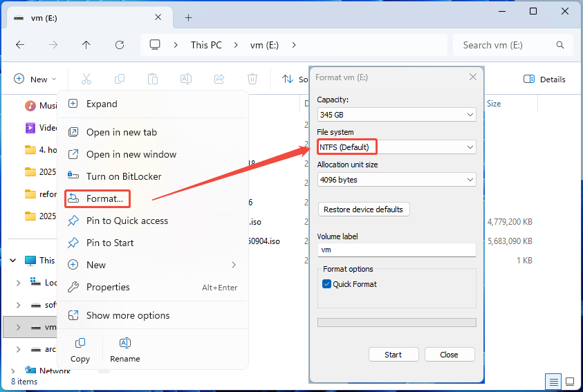Image resolution: width=583 pixels, height=392 pixels.
Task: Click Restore device defaults
Action: [x=364, y=209]
